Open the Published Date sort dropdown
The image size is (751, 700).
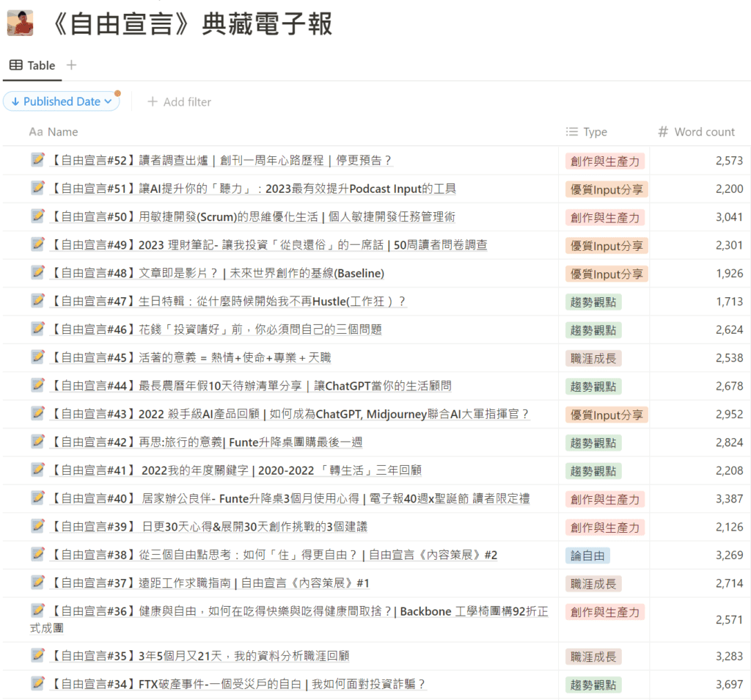62,102
